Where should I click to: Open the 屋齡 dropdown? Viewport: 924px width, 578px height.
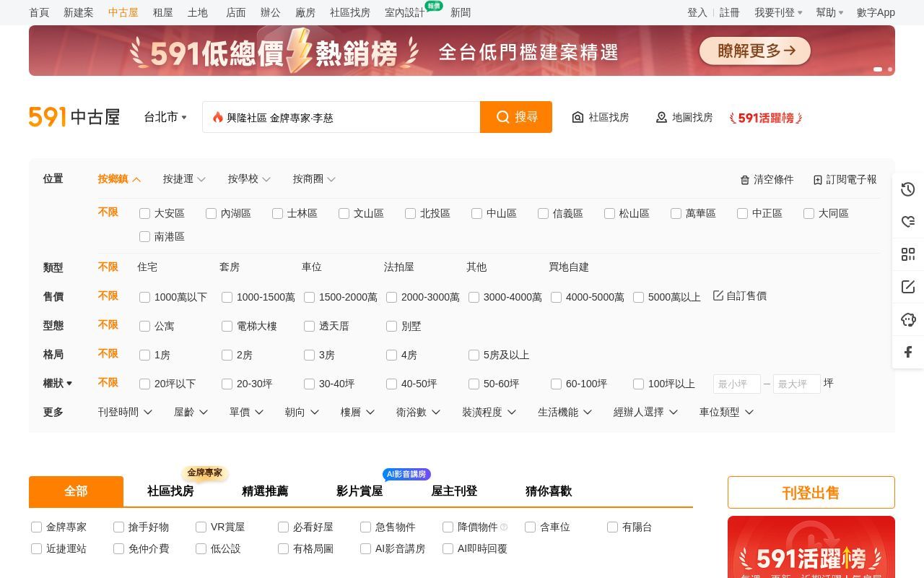[191, 412]
